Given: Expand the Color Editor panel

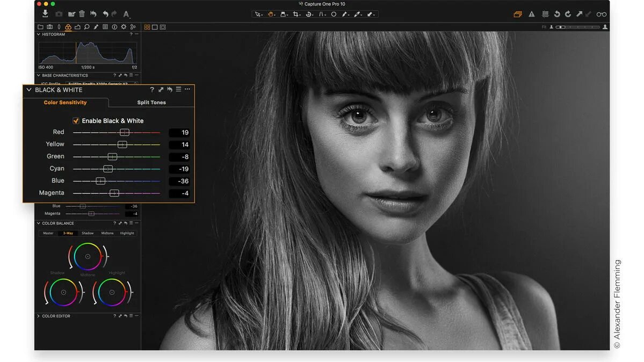Looking at the screenshot, I should (x=39, y=316).
